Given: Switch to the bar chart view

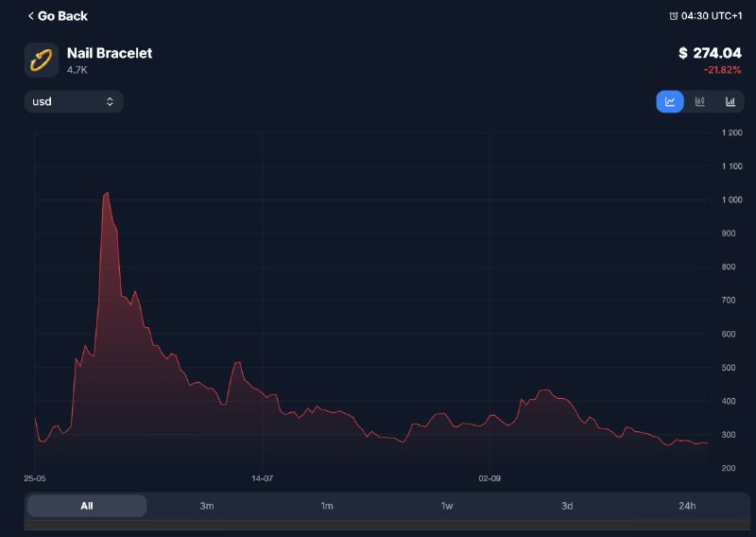Looking at the screenshot, I should click(730, 102).
